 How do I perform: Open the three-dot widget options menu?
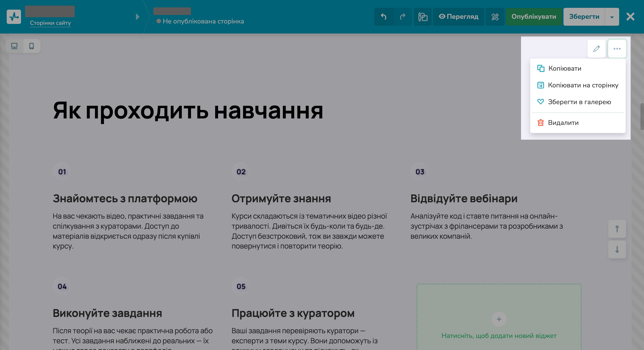[x=617, y=49]
